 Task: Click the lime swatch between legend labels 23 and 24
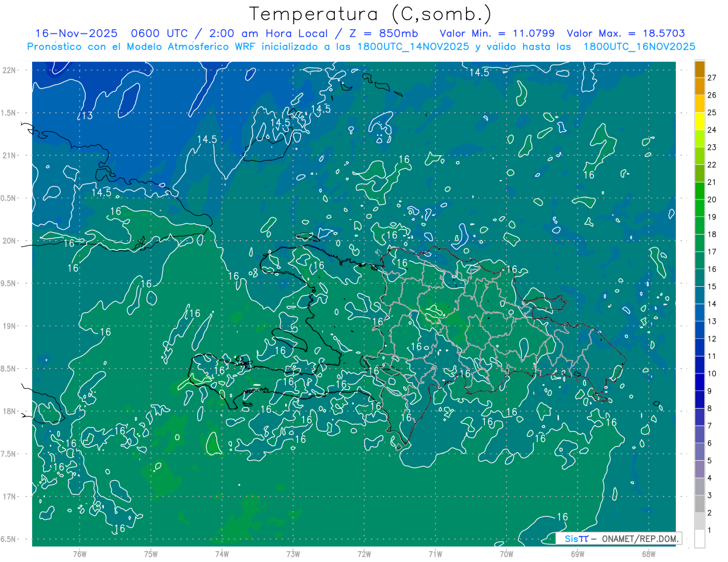click(x=699, y=138)
